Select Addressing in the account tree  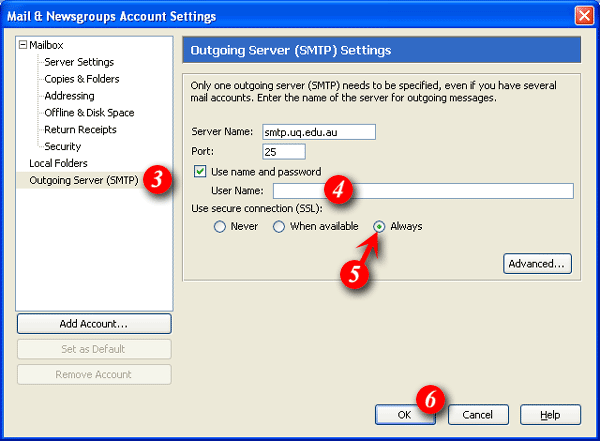click(69, 96)
